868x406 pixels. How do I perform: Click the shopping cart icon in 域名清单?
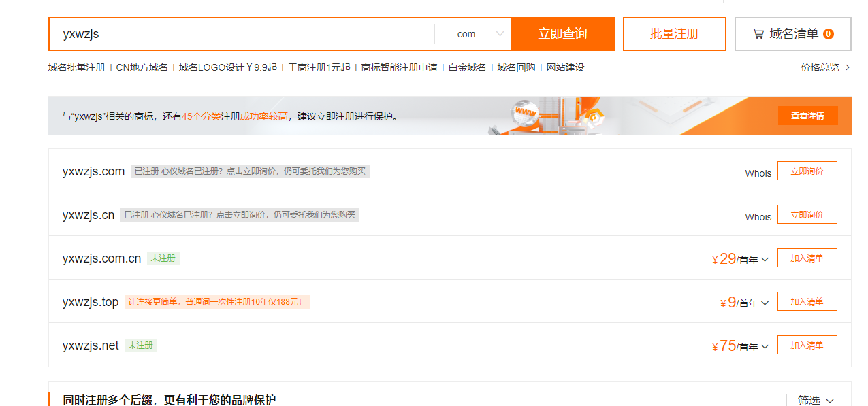[x=758, y=34]
